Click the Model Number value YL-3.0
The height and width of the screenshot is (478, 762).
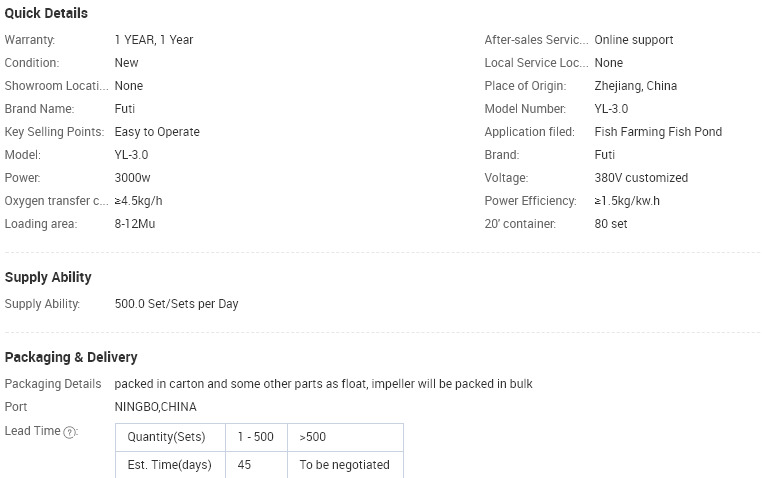(x=611, y=109)
